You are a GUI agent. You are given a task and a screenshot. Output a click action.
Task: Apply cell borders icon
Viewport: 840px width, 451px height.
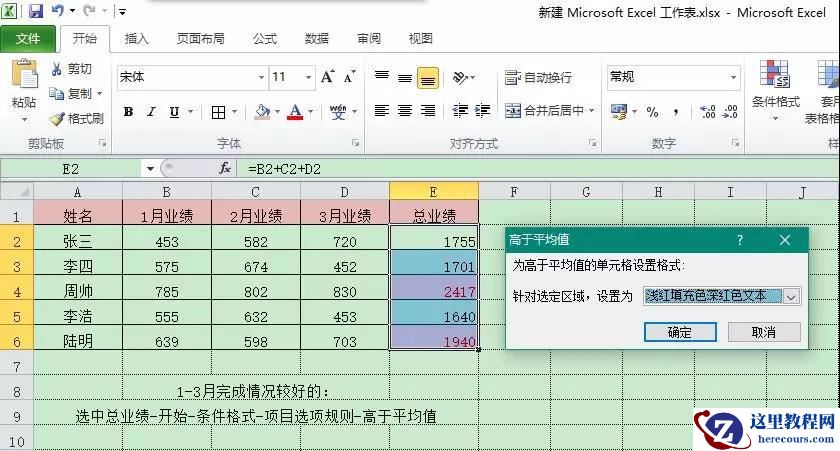click(x=218, y=112)
